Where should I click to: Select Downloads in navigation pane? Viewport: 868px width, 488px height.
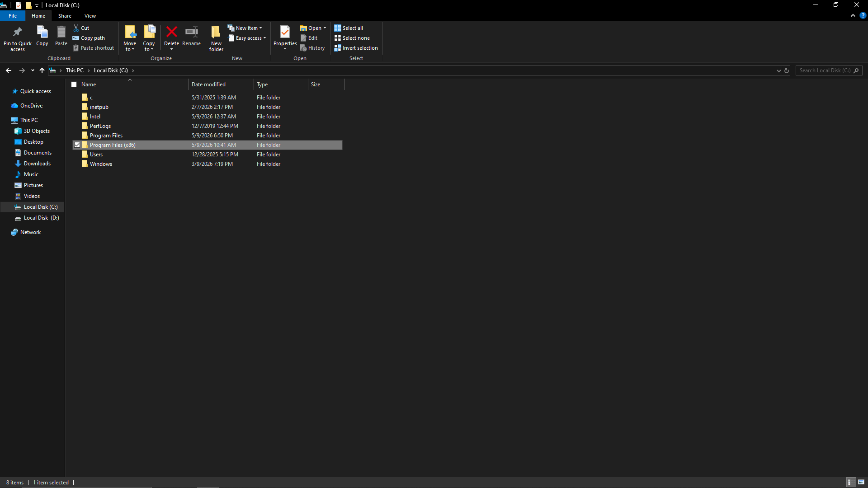[37, 164]
